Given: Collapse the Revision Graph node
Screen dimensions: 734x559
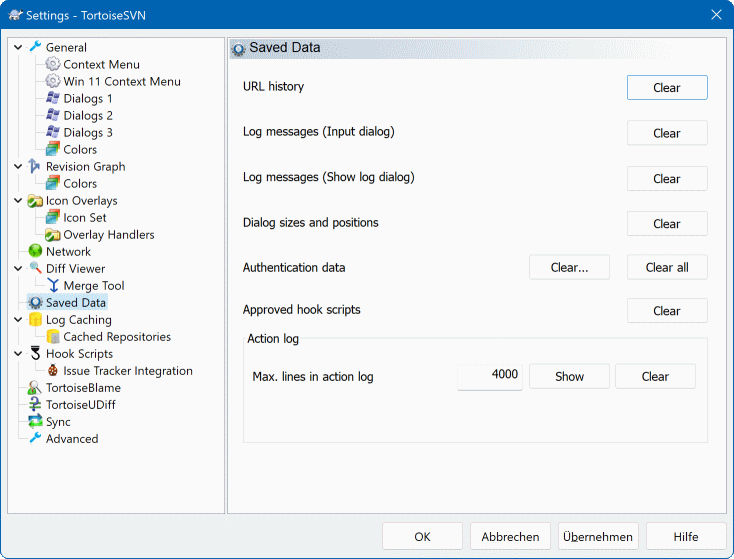Looking at the screenshot, I should [18, 166].
